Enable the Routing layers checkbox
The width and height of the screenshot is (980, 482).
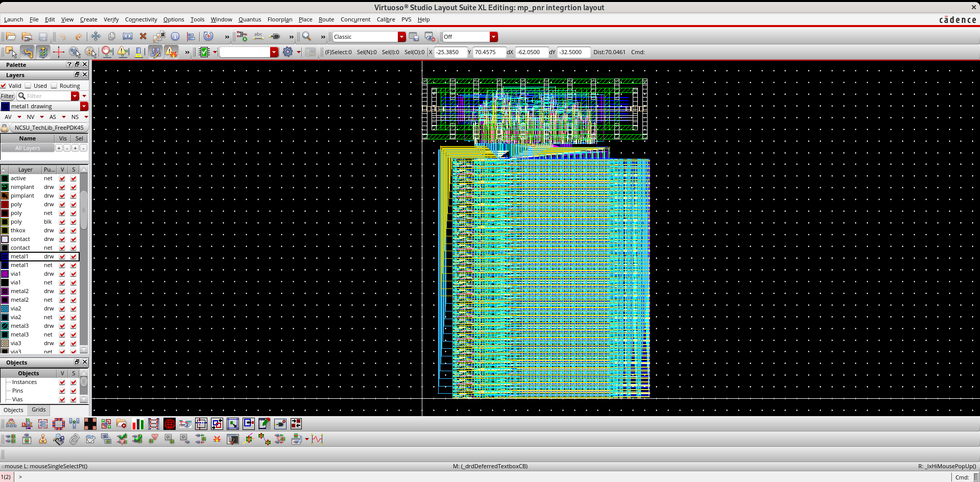click(54, 86)
